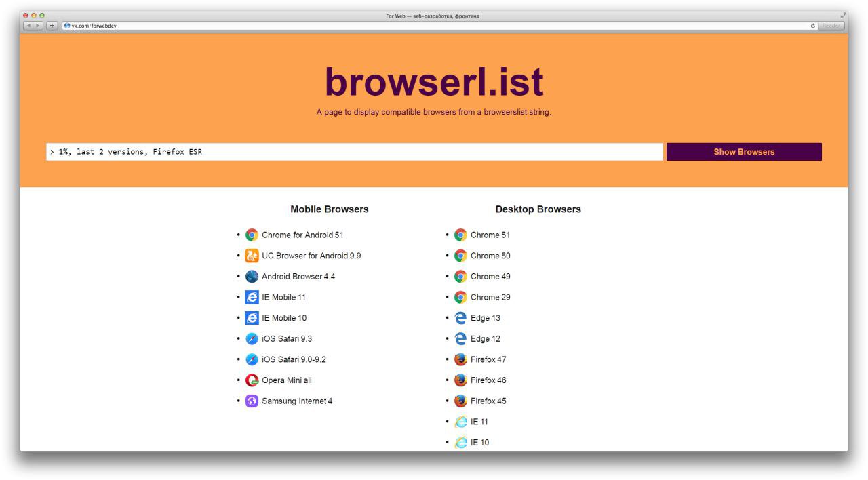Image resolution: width=868 pixels, height=480 pixels.
Task: Click the Samsung Internet 4 icon
Action: pos(252,401)
